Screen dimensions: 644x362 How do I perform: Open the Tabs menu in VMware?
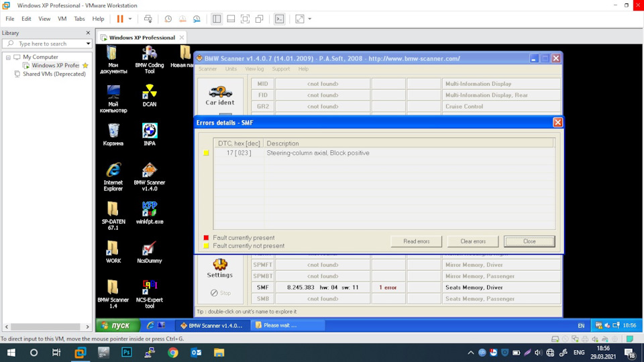click(79, 19)
